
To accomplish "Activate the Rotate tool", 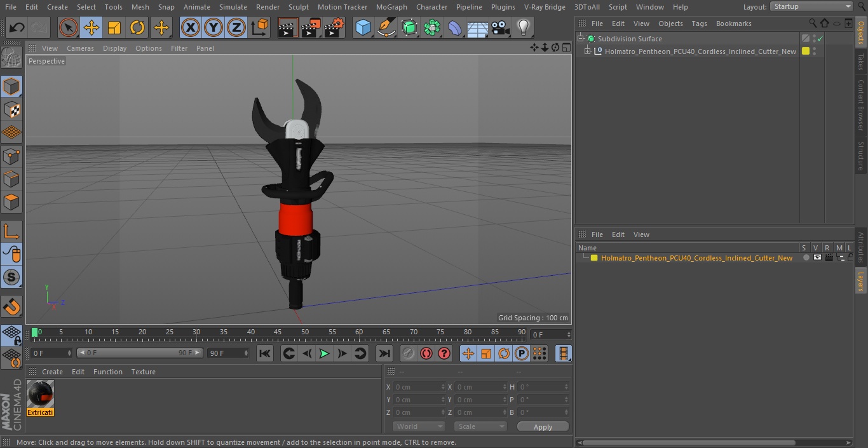I will click(x=137, y=27).
